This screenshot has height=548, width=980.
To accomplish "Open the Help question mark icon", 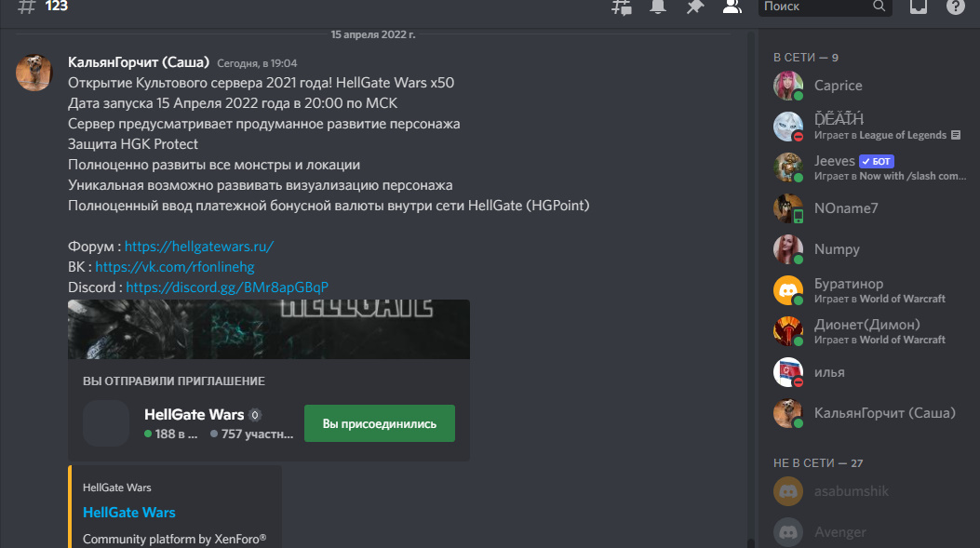I will [956, 6].
